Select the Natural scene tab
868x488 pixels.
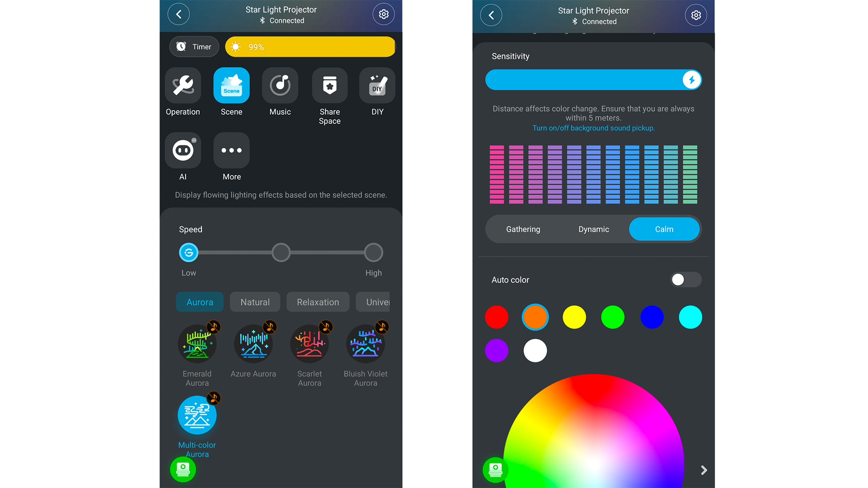254,301
